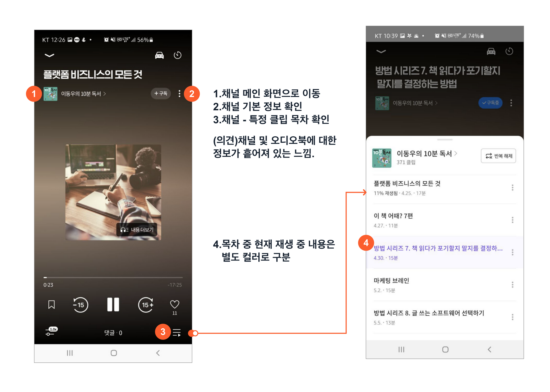Adjust playback speed 1.0x control
The height and width of the screenshot is (392, 550).
[51, 331]
